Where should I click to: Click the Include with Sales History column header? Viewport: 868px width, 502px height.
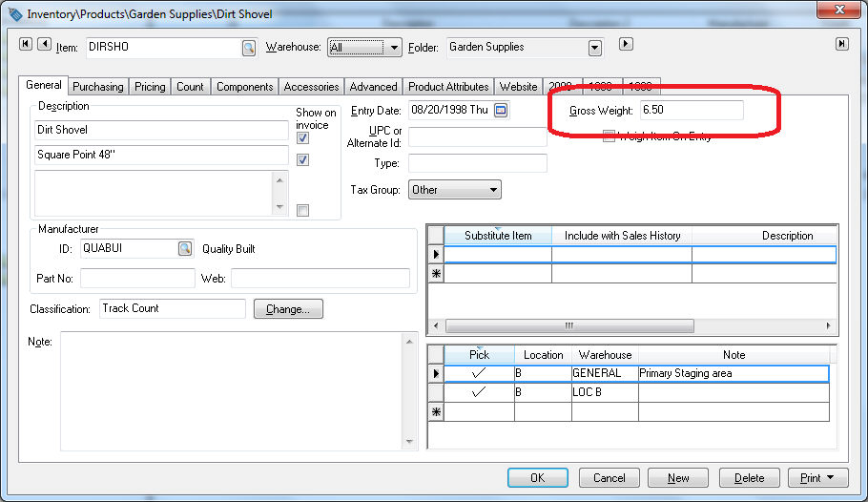click(622, 236)
